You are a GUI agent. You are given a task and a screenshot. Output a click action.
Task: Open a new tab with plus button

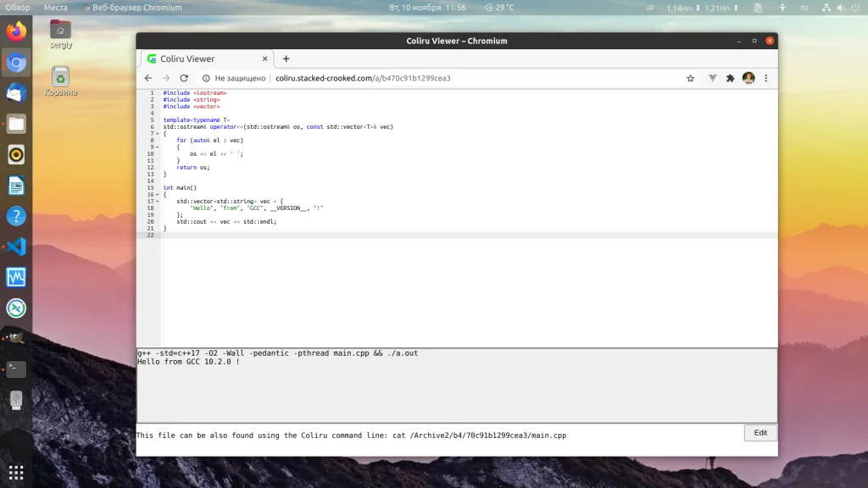point(286,58)
